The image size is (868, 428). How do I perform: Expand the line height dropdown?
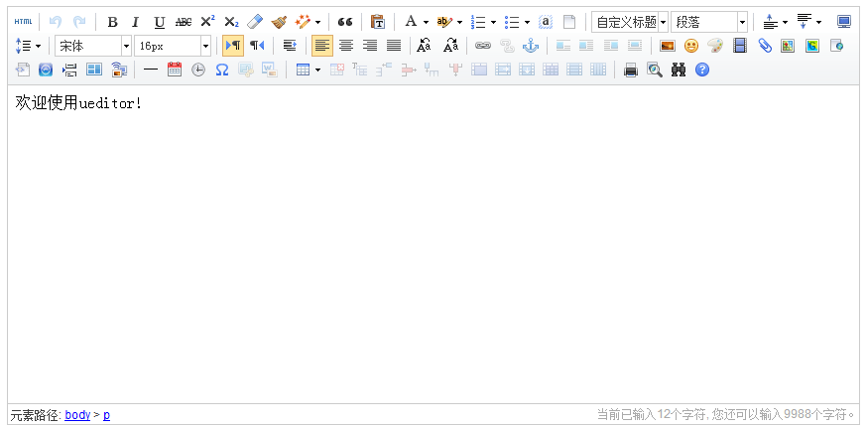pyautogui.click(x=39, y=46)
